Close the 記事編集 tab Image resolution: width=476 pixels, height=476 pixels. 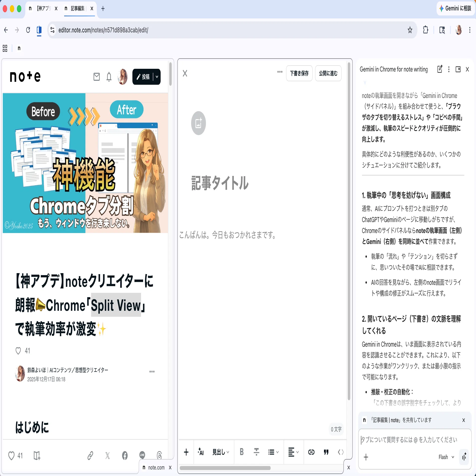tap(92, 8)
